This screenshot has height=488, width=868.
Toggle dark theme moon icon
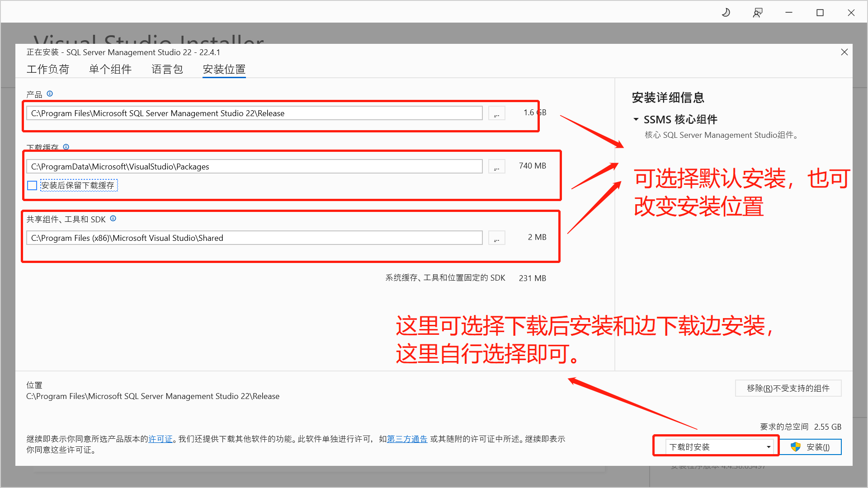coord(726,13)
